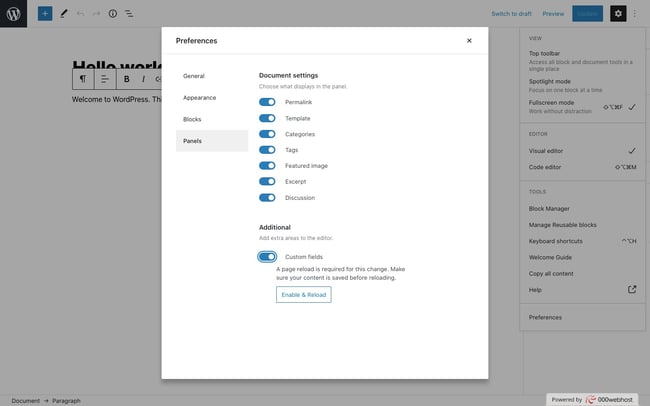Toggle the Custom fields switch
Image resolution: width=650 pixels, height=406 pixels.
click(x=267, y=257)
